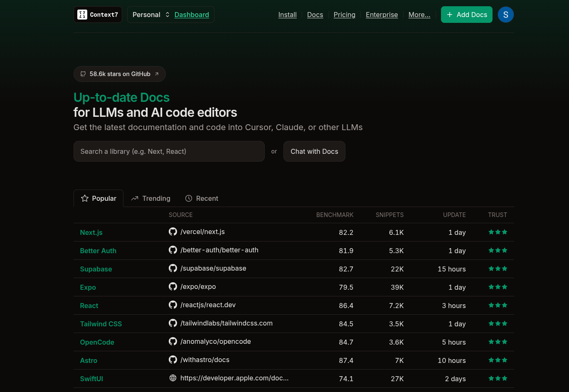Click the TRUST column header
The width and height of the screenshot is (569, 392).
coord(498,215)
